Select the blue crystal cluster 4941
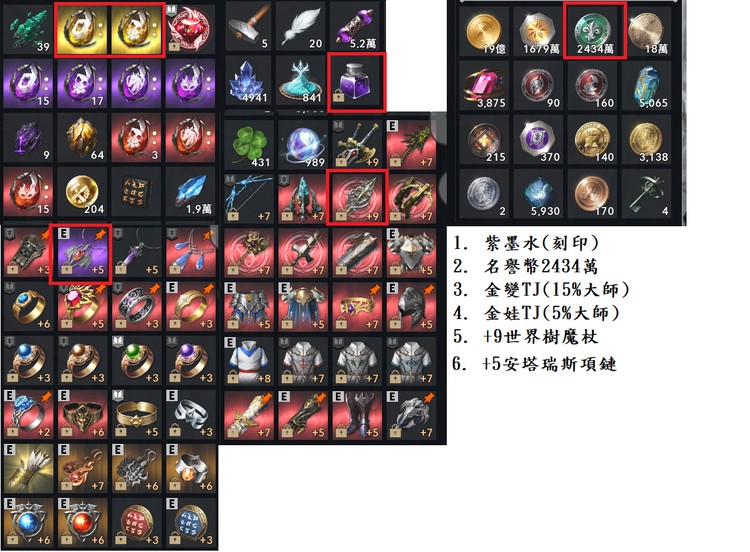This screenshot has height=552, width=750. click(x=248, y=80)
